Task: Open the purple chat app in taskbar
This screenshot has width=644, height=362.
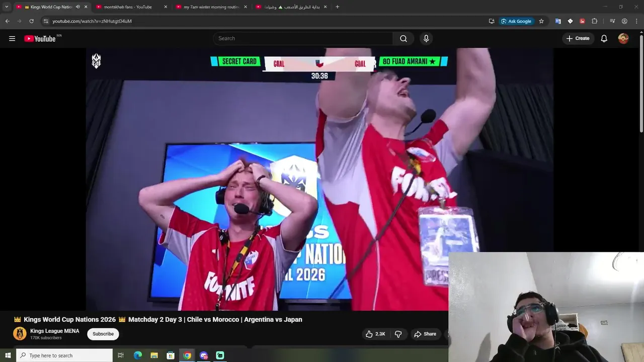Action: tap(204, 355)
